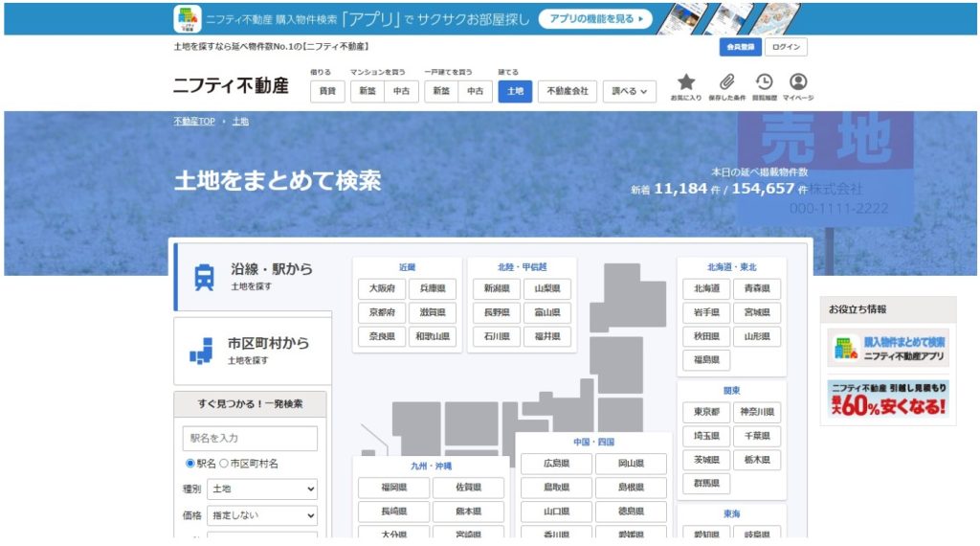Choose 秋田県 prefecture

[x=706, y=336]
